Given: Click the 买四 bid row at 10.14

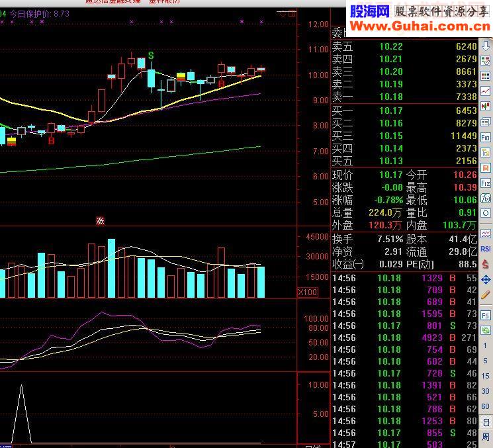Looking at the screenshot, I should pyautogui.click(x=404, y=148).
